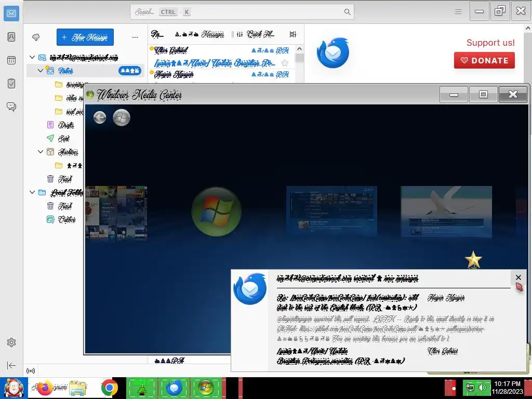Viewport: 532px width, 399px height.
Task: Collapse the Inbox folder subtree
Action: coord(41,71)
